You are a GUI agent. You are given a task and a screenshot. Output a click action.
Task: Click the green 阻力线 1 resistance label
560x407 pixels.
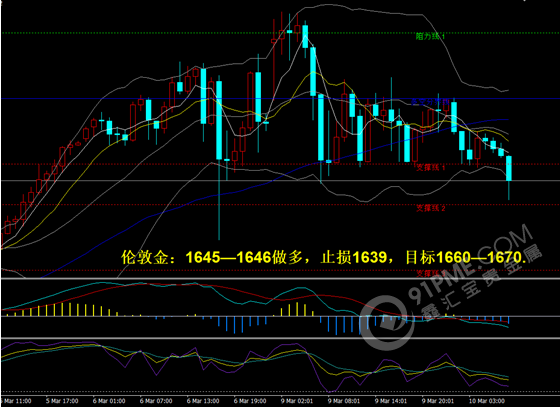point(430,36)
